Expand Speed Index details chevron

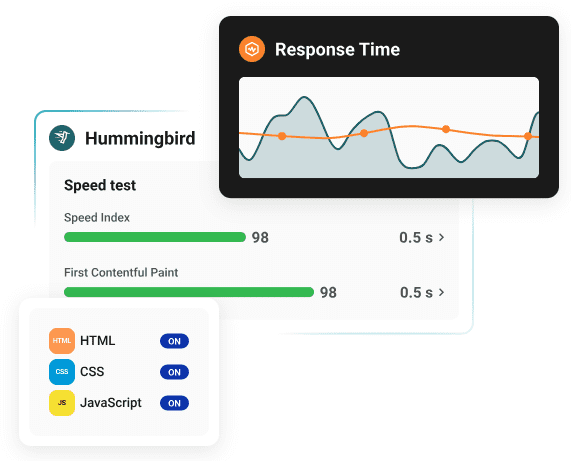[x=441, y=237]
